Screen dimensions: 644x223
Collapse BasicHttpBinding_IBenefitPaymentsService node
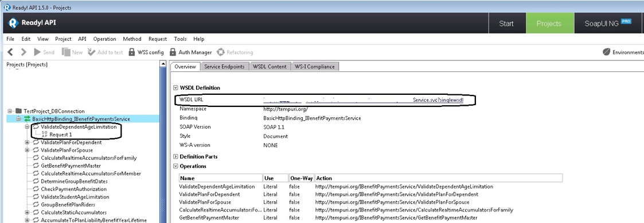[x=18, y=119]
